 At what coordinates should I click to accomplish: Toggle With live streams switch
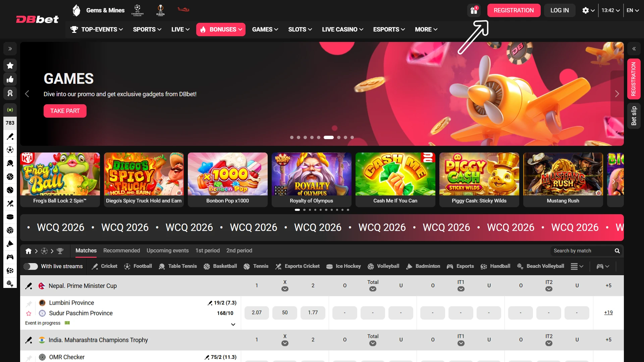pyautogui.click(x=31, y=266)
